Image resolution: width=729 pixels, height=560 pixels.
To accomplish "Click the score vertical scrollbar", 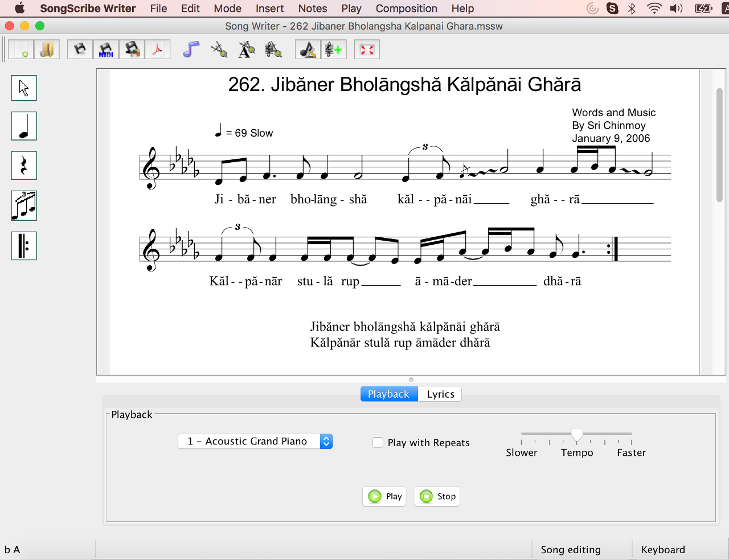I will point(719,145).
